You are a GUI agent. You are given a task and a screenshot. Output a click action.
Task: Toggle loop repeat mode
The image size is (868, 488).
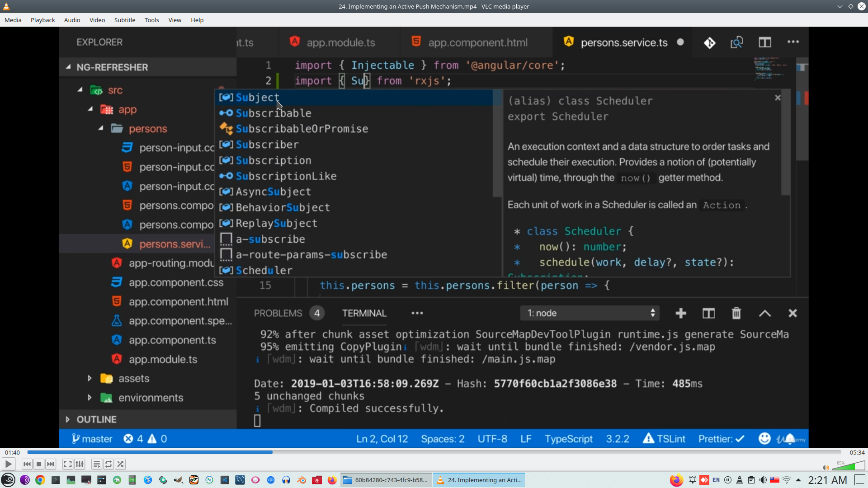[108, 464]
